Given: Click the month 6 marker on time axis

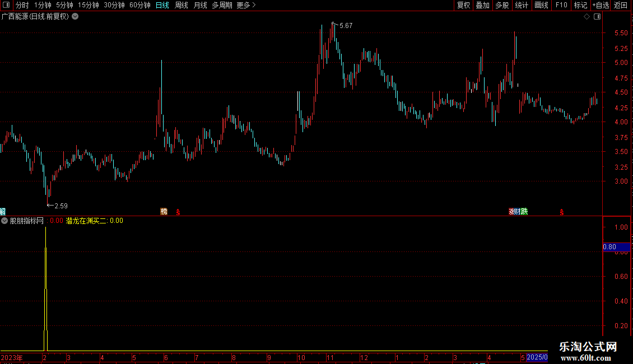Looking at the screenshot, I should (x=166, y=357).
